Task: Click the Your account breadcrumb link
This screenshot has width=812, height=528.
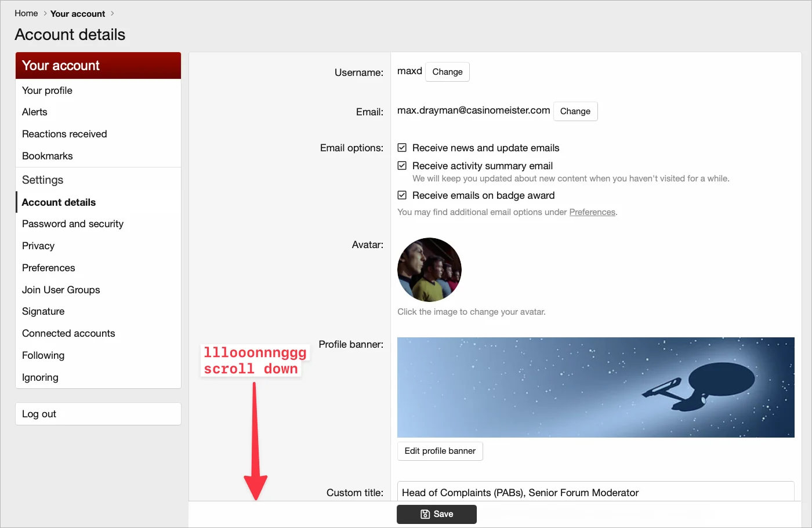Action: tap(78, 13)
